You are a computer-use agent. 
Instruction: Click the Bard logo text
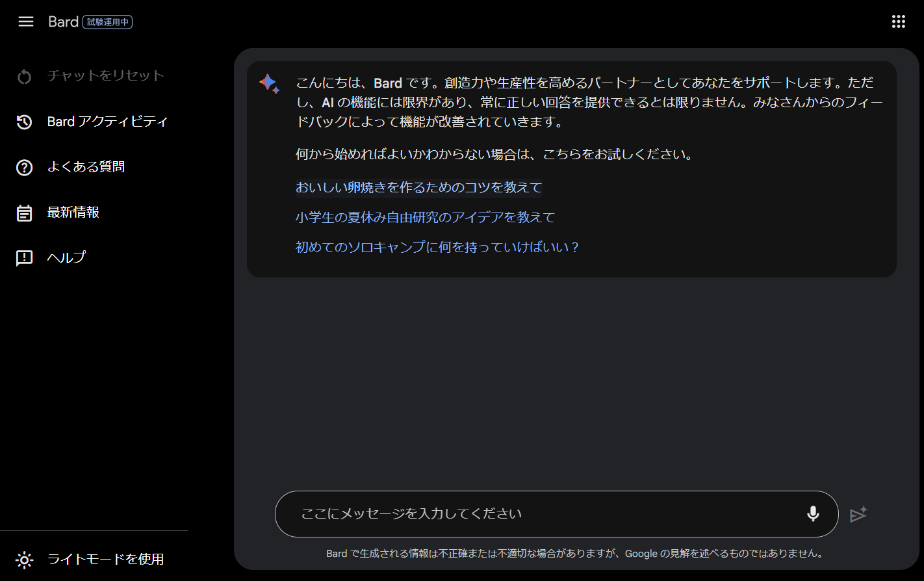click(x=63, y=22)
